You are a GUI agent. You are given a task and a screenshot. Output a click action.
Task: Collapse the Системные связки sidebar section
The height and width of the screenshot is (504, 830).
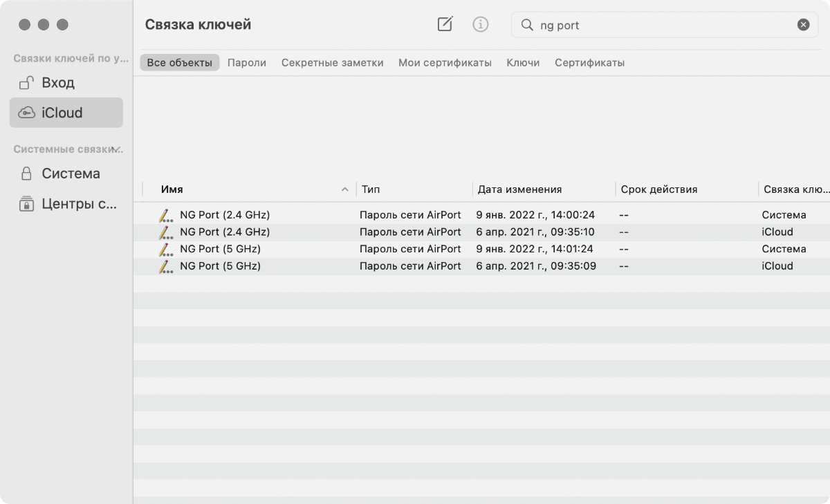tap(118, 149)
